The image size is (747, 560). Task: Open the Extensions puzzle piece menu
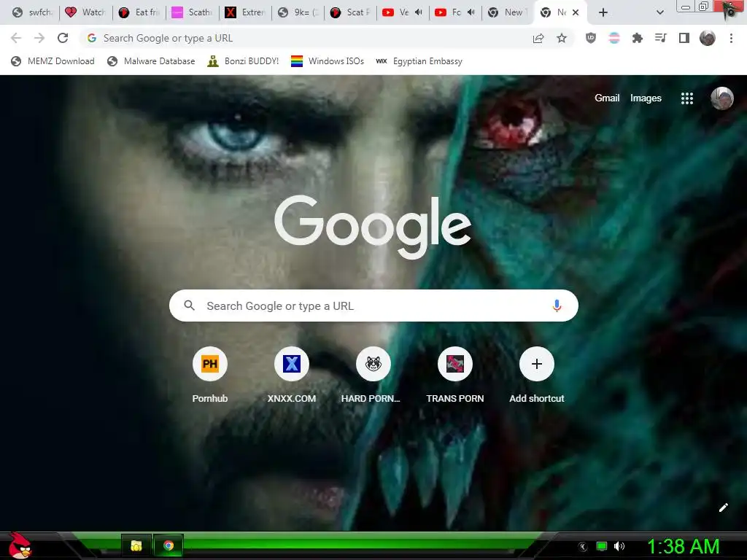637,38
